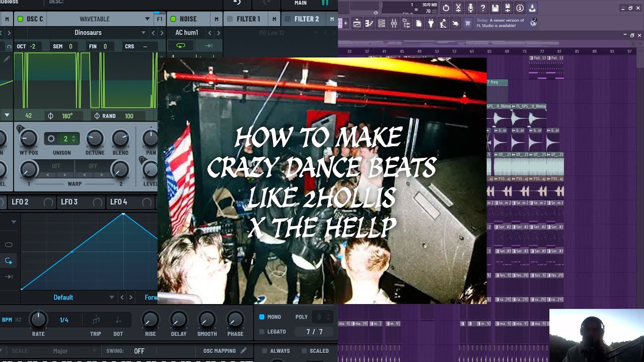The height and width of the screenshot is (362, 644).
Task: Open the browser tree view icon
Action: point(406,23)
